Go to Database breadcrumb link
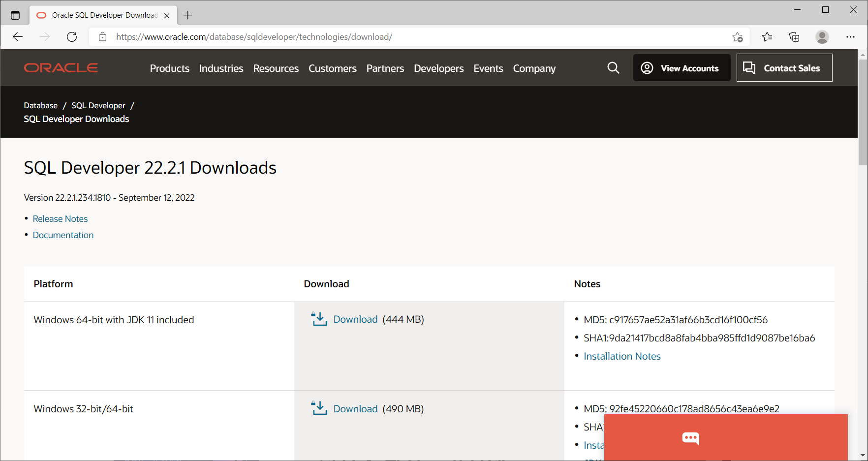This screenshot has width=868, height=461. coord(41,105)
